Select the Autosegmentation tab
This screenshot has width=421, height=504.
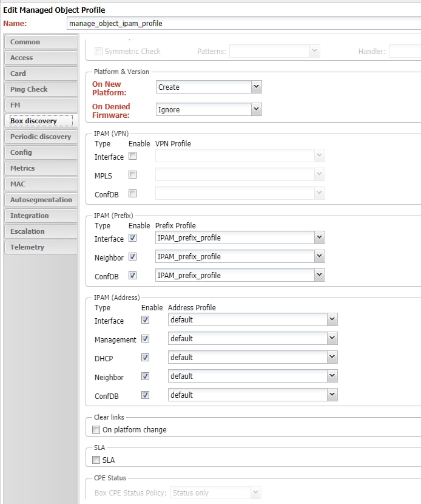(41, 200)
